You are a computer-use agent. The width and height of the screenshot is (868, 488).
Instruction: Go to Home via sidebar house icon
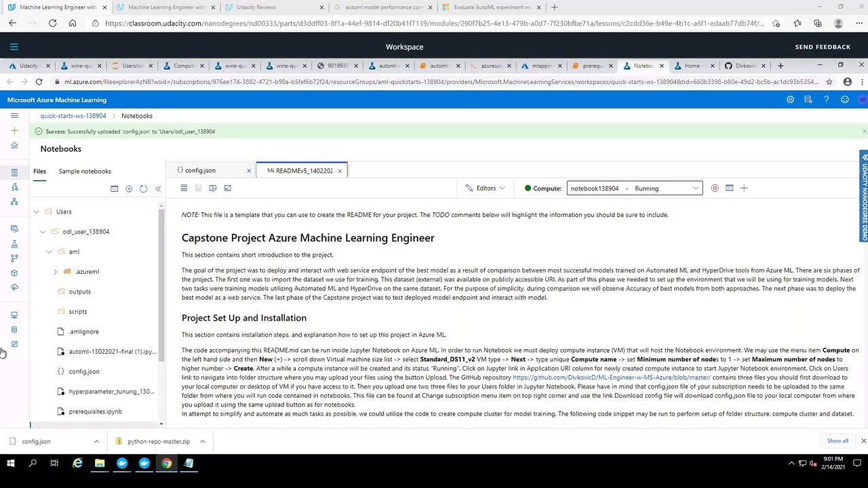coord(14,145)
